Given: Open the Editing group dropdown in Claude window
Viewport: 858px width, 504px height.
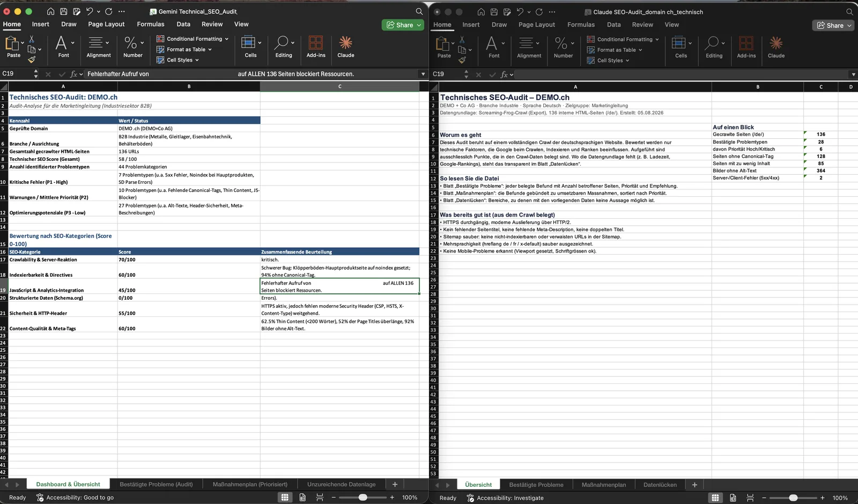Looking at the screenshot, I should 723,43.
